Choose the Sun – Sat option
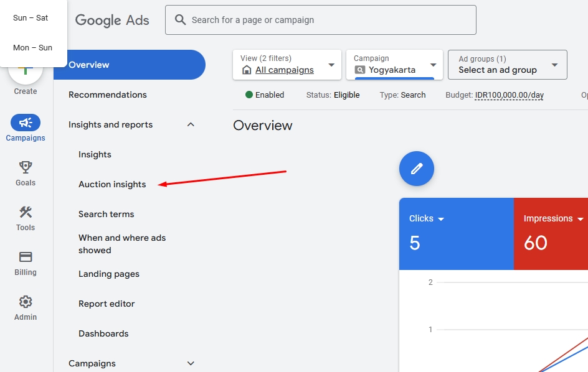The height and width of the screenshot is (372, 588). click(29, 17)
